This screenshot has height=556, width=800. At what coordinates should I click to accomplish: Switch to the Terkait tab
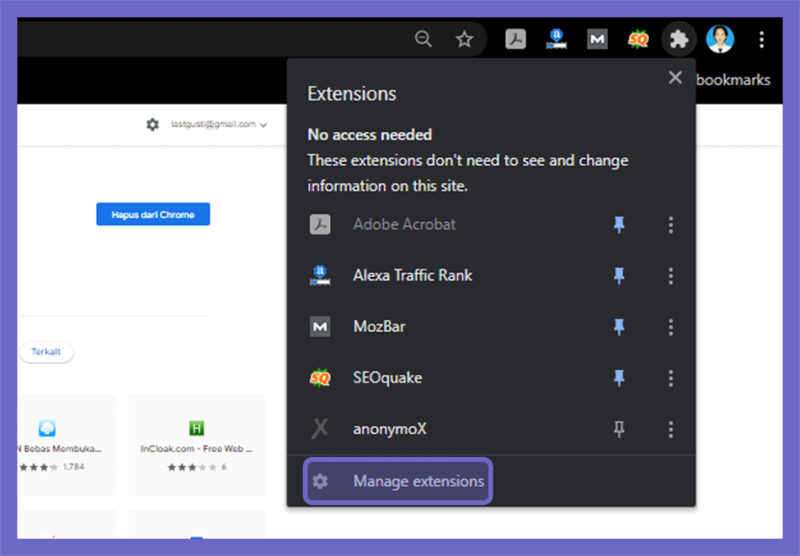pyautogui.click(x=46, y=351)
